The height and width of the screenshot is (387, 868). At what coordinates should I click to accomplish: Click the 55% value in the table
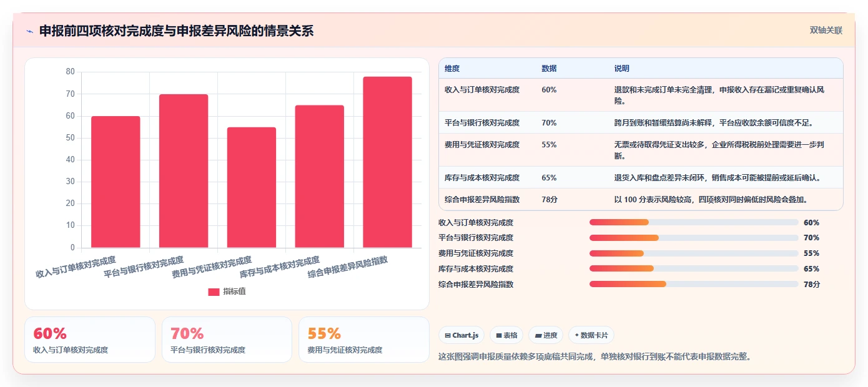(549, 145)
